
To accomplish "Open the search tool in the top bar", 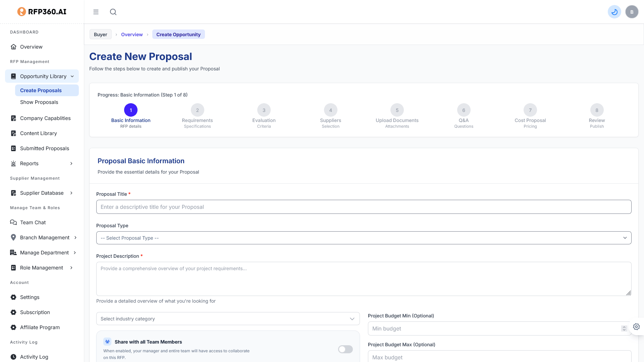I will pos(113,12).
